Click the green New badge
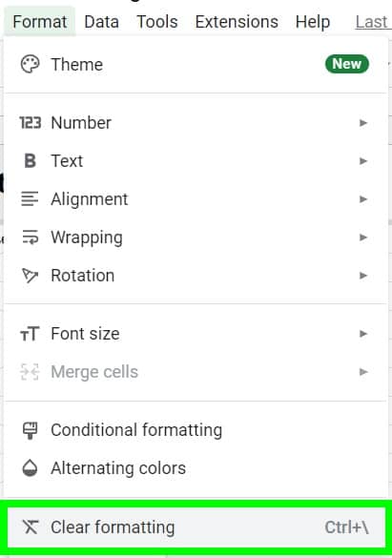This screenshot has height=558, width=392. (x=347, y=64)
